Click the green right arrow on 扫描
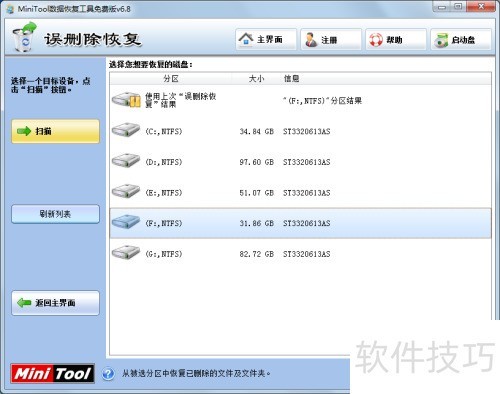Screen dimensions: 500x394 pyautogui.click(x=24, y=131)
